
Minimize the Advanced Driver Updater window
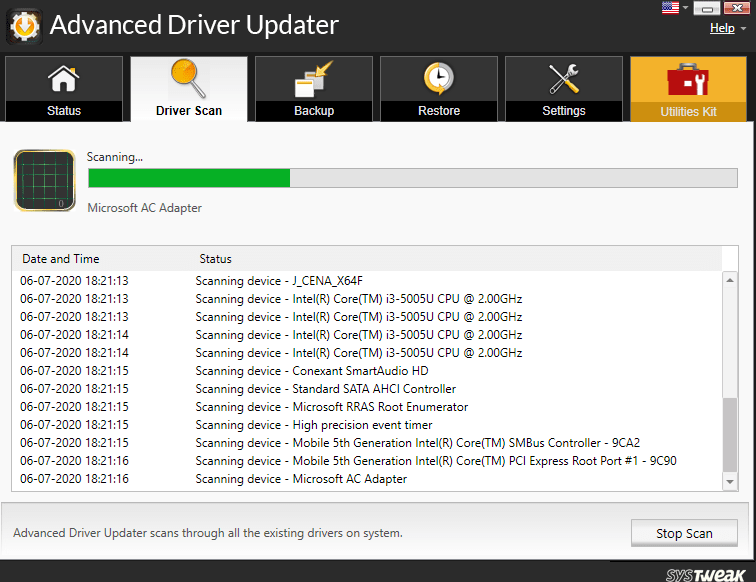(707, 8)
